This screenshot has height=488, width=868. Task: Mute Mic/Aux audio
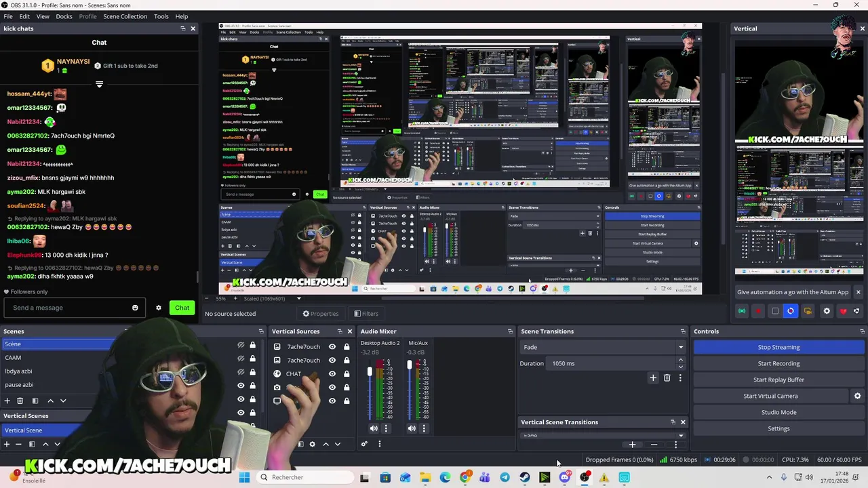pyautogui.click(x=412, y=428)
